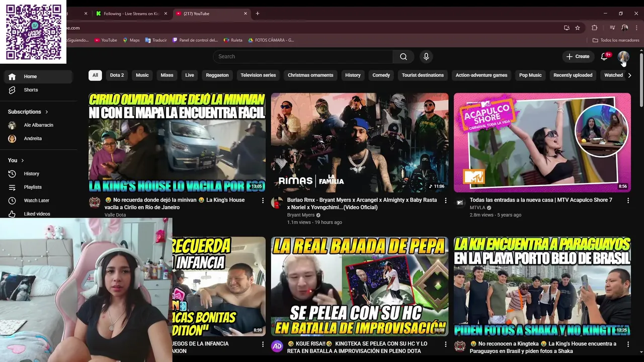The image size is (644, 362).
Task: Select the Tourist destinations chip
Action: 423,75
